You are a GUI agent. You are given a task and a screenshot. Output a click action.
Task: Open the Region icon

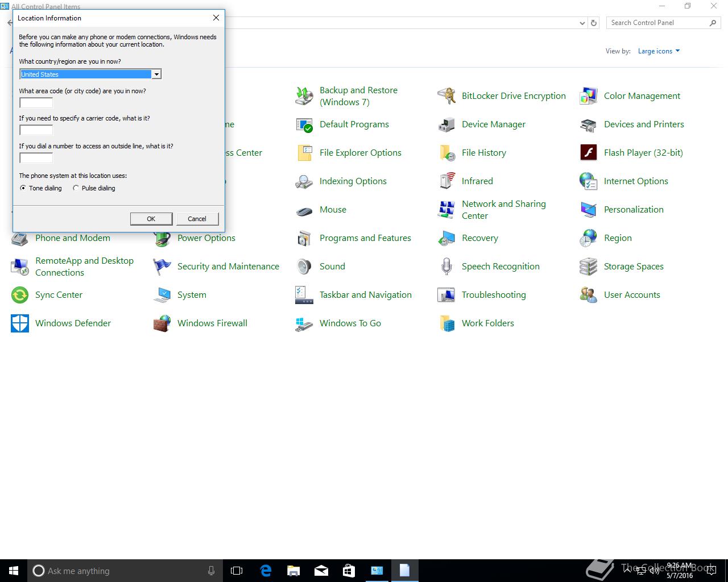pyautogui.click(x=589, y=238)
